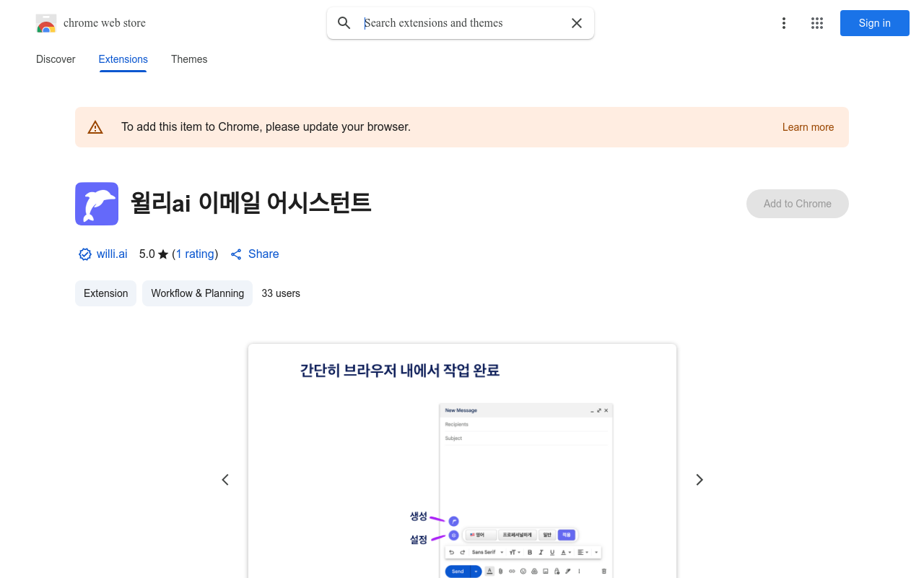
Task: Click the dolphin extension icon
Action: pos(97,204)
